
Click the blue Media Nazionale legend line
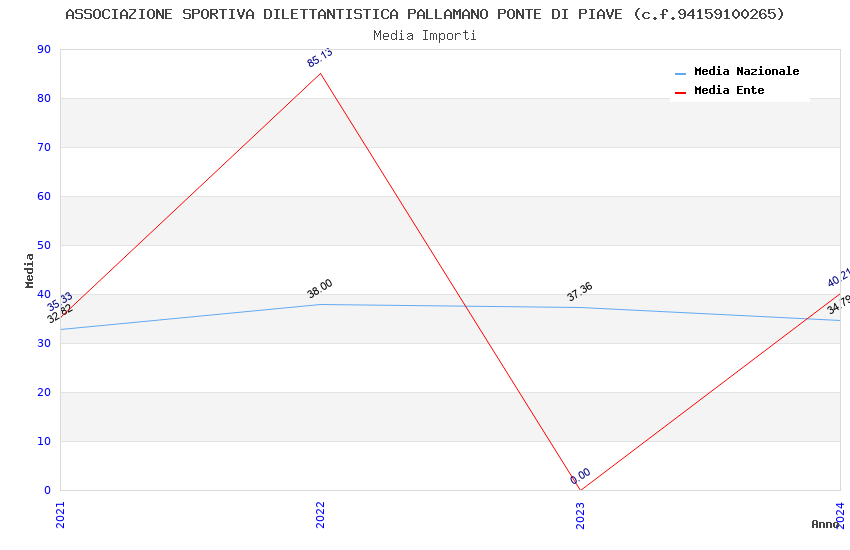[681, 73]
